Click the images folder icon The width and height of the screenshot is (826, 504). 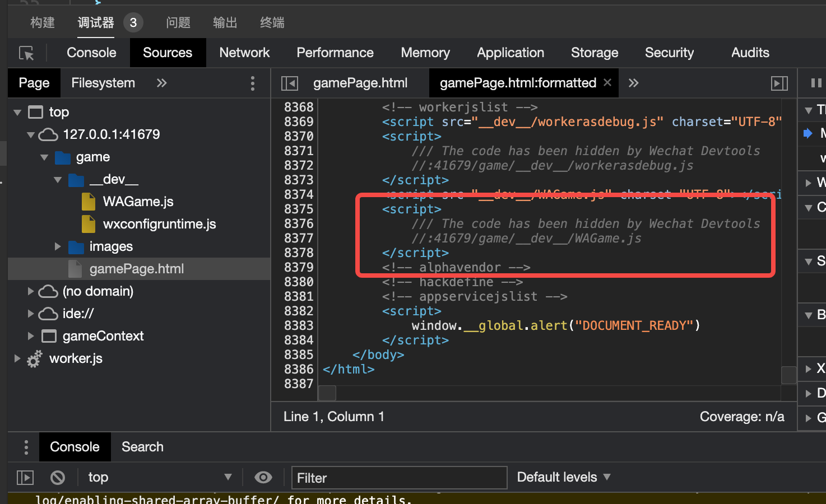pyautogui.click(x=76, y=247)
